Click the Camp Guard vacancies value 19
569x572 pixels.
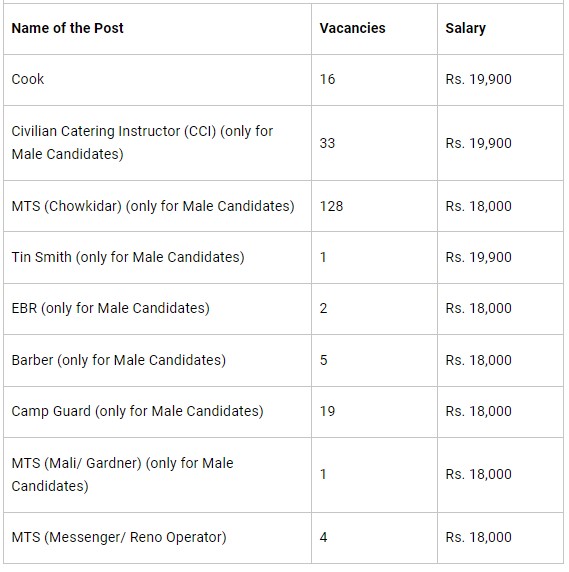click(327, 411)
